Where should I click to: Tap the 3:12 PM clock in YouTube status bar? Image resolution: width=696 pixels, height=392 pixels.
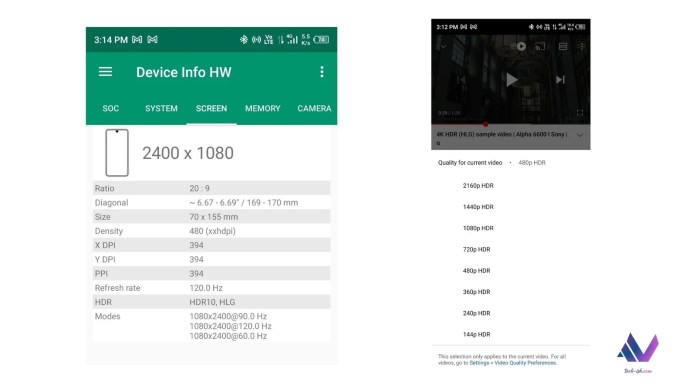pyautogui.click(x=447, y=27)
